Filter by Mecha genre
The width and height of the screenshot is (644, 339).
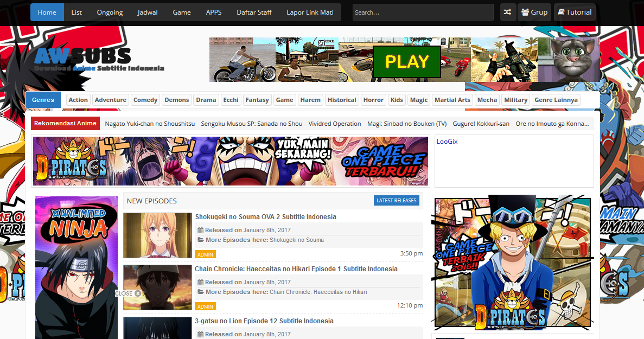pyautogui.click(x=487, y=100)
